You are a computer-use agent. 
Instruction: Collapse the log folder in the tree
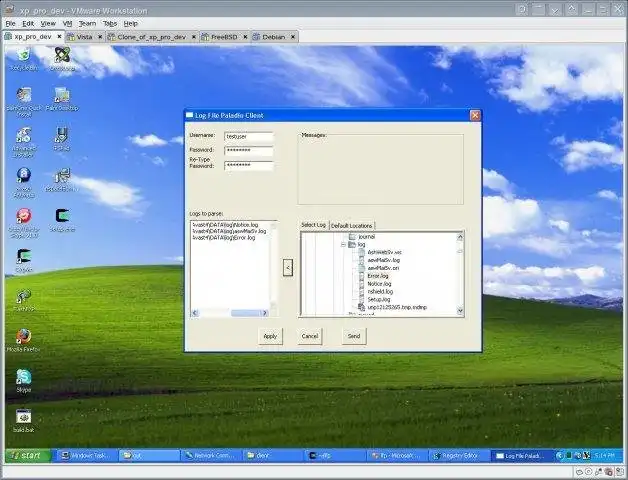point(343,244)
